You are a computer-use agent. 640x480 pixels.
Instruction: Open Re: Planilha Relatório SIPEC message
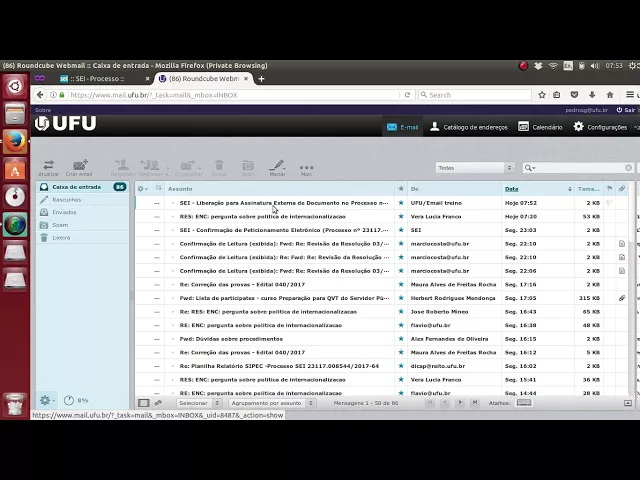click(x=279, y=366)
